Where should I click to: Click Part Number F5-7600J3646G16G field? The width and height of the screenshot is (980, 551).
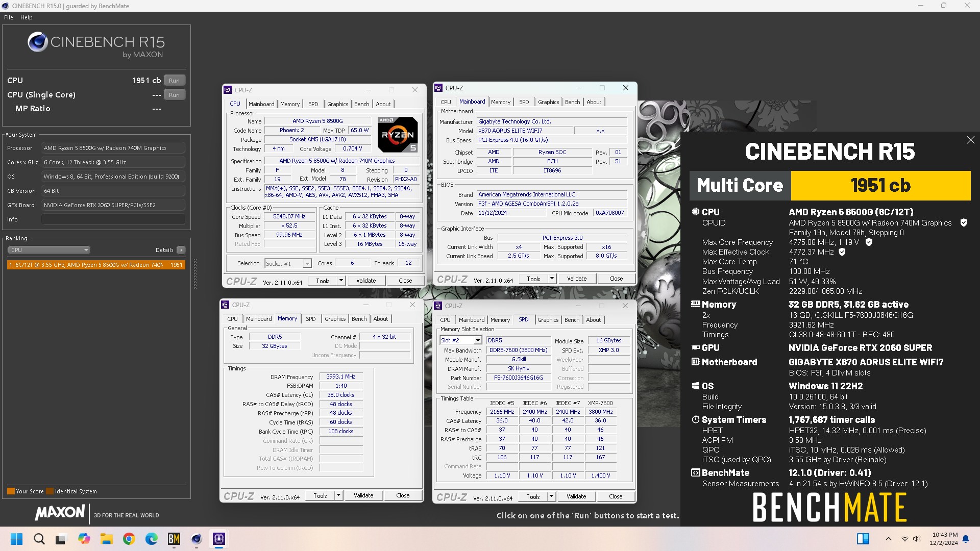tap(518, 378)
